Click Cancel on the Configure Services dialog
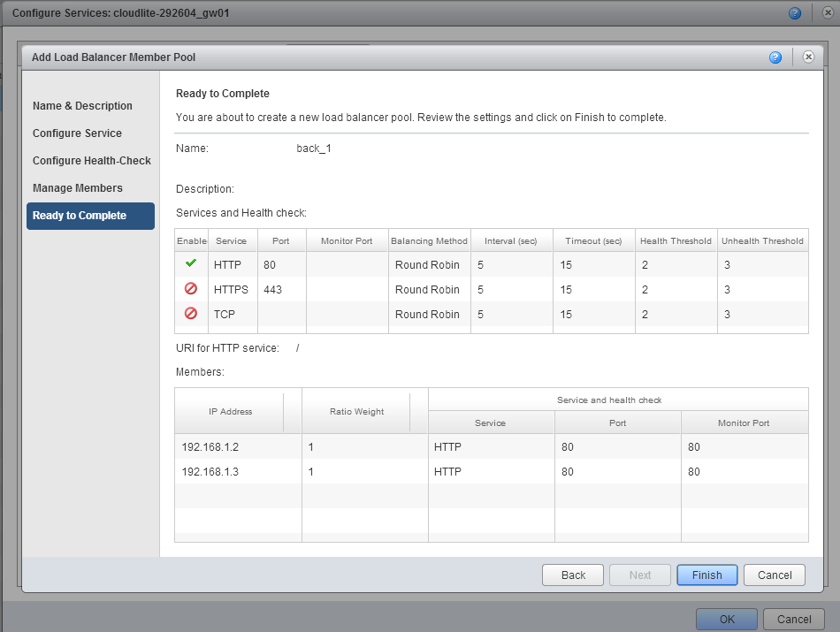This screenshot has height=632, width=840. 793,619
